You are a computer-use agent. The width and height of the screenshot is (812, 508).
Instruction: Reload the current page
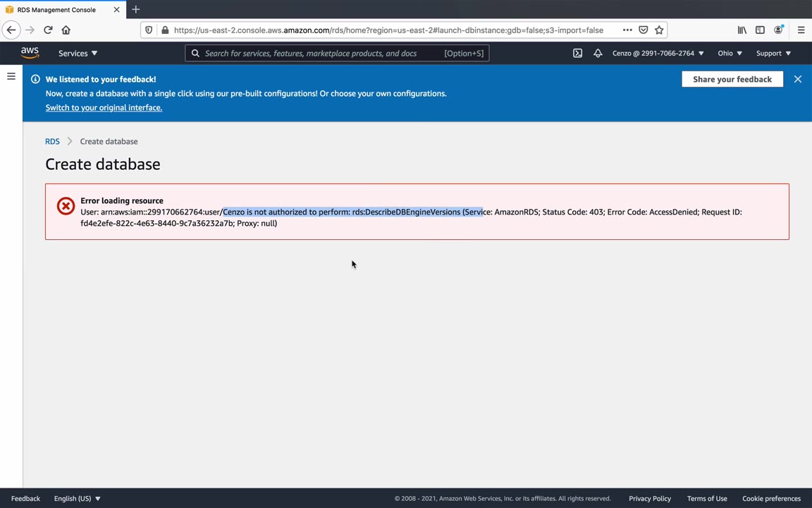[x=48, y=30]
